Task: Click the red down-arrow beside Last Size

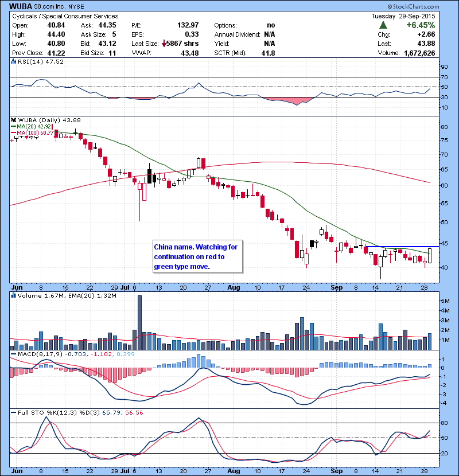Action: [164, 44]
